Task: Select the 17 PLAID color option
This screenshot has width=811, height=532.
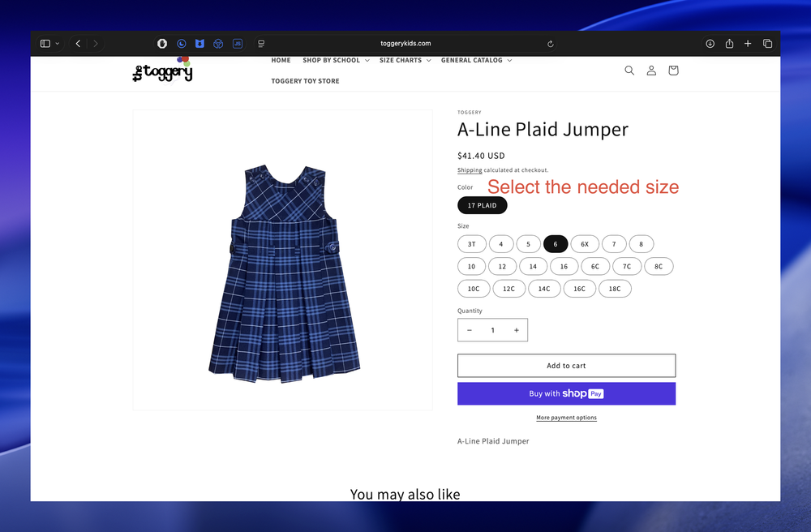Action: tap(482, 205)
